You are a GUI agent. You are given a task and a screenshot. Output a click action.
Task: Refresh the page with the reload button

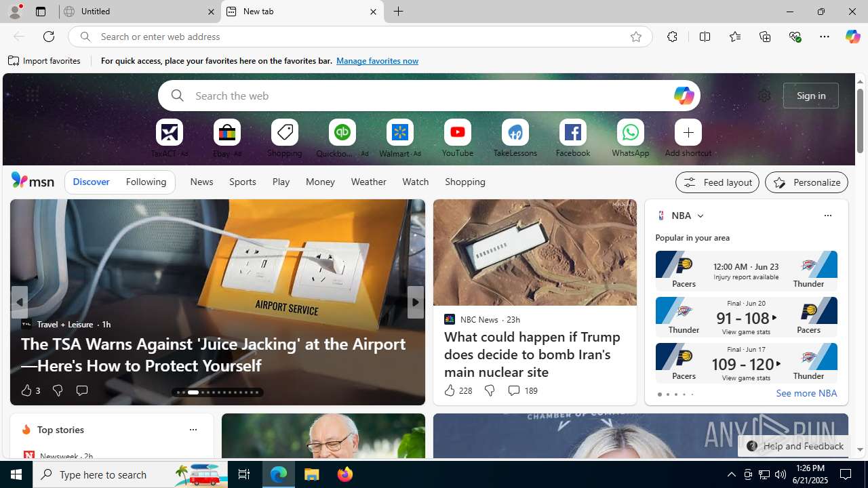click(49, 37)
